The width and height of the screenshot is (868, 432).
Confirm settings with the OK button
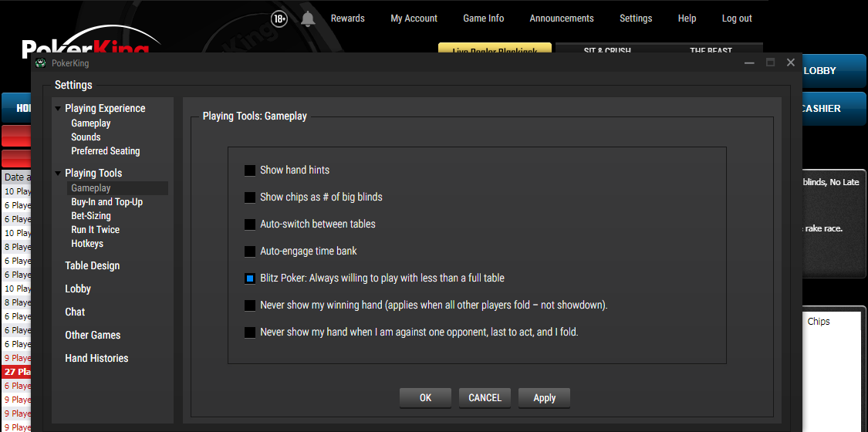point(425,398)
